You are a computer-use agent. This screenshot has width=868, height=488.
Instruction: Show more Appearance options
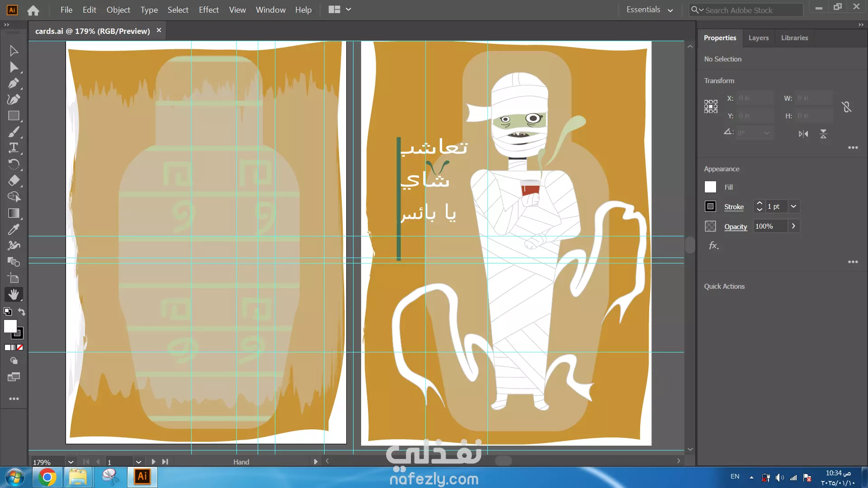point(853,262)
